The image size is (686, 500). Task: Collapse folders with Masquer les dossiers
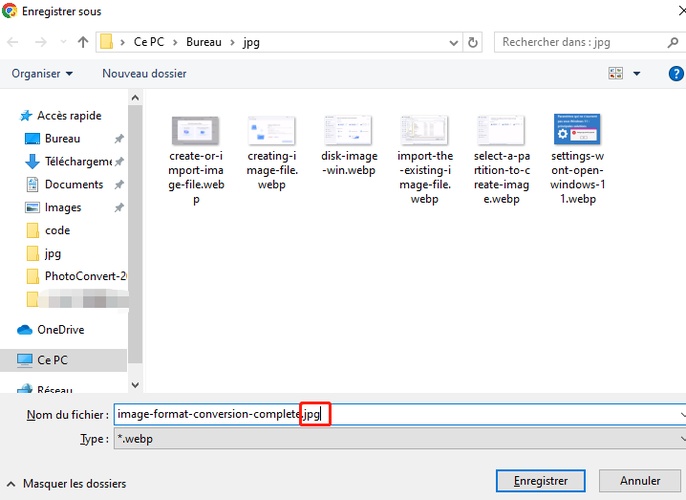[66, 484]
